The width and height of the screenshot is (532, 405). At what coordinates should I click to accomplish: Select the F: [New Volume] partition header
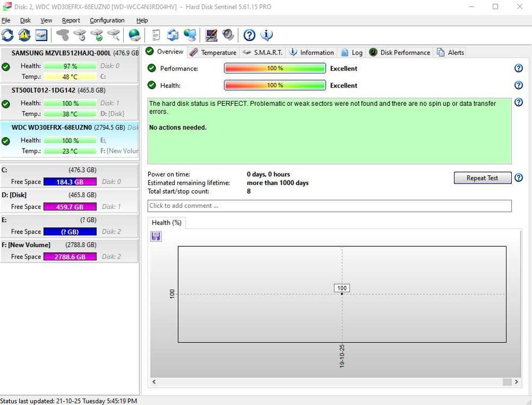[x=69, y=245]
